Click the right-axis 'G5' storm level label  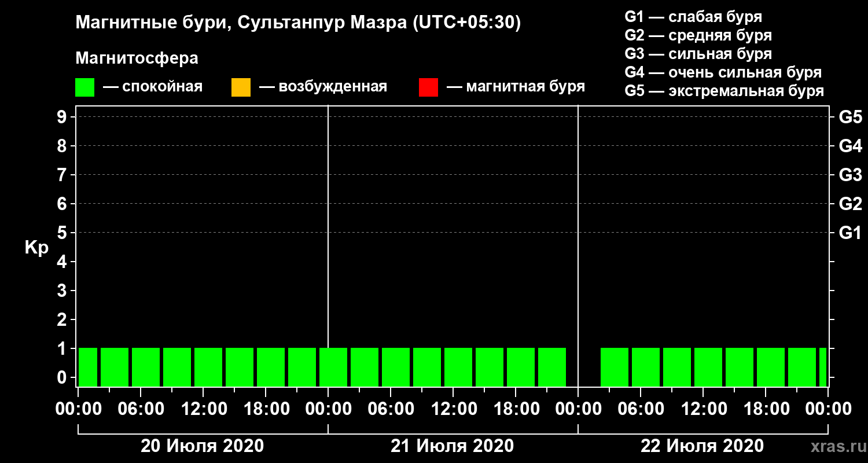(x=850, y=117)
